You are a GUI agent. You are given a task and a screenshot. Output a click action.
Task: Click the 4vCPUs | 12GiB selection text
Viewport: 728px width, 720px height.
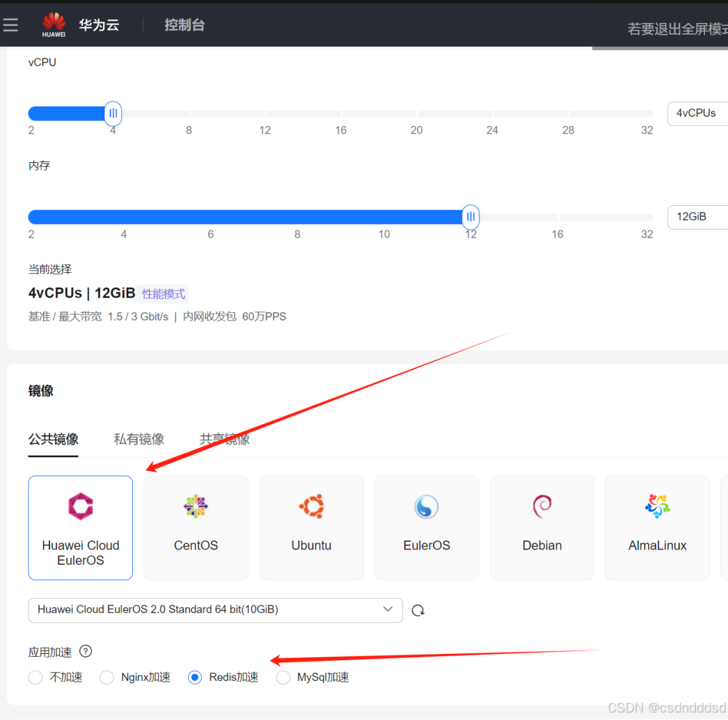click(81, 293)
